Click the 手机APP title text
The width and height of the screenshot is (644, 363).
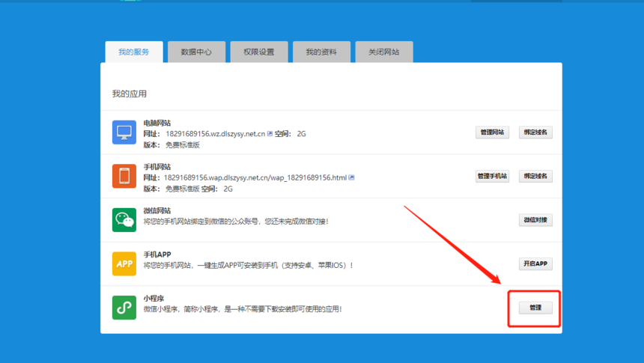pos(157,254)
